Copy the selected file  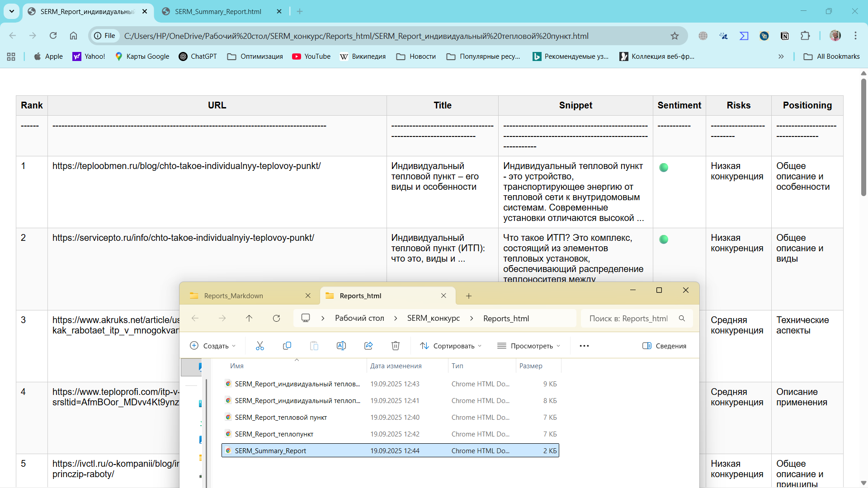pyautogui.click(x=287, y=346)
